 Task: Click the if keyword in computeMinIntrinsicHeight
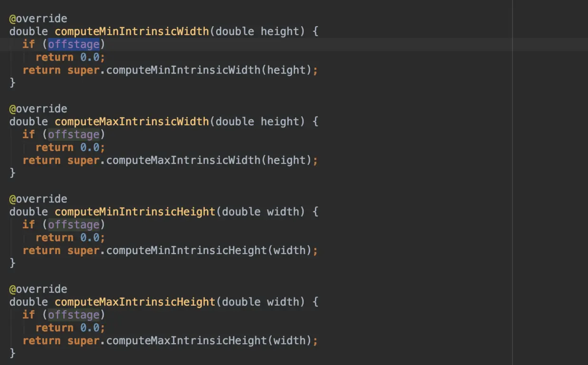(28, 225)
